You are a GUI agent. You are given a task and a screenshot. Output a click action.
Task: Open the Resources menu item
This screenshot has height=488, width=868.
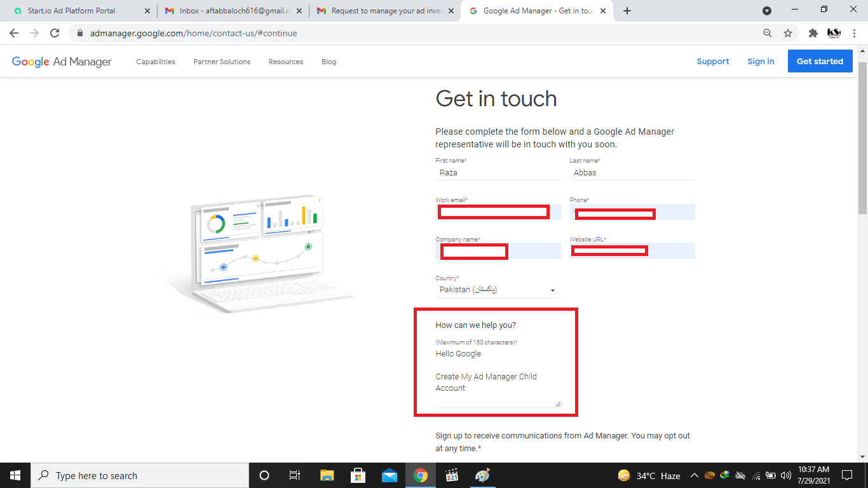point(286,62)
